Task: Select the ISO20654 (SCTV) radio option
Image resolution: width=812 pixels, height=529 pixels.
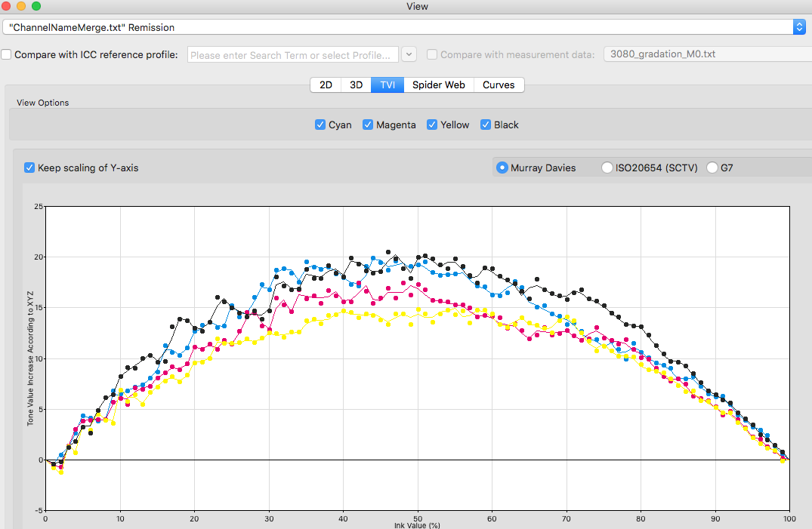Action: 607,168
